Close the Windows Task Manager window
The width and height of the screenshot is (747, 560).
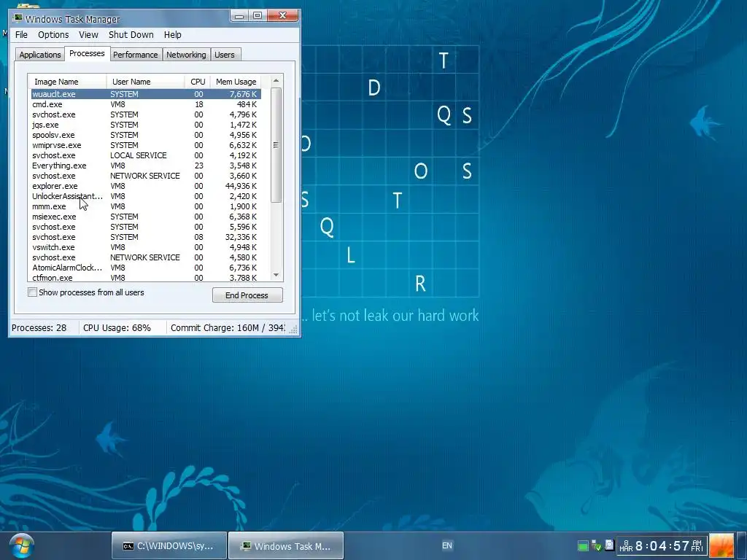(282, 16)
